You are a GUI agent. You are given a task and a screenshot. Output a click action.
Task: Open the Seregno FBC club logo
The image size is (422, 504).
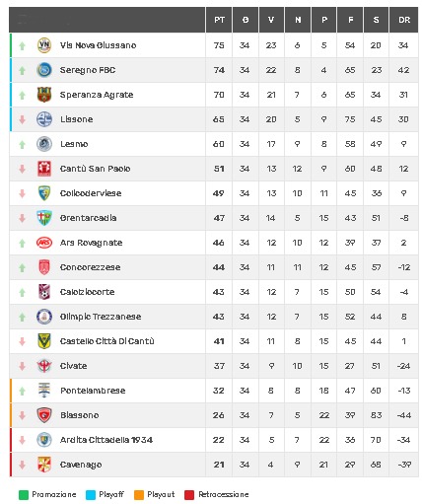tap(44, 70)
